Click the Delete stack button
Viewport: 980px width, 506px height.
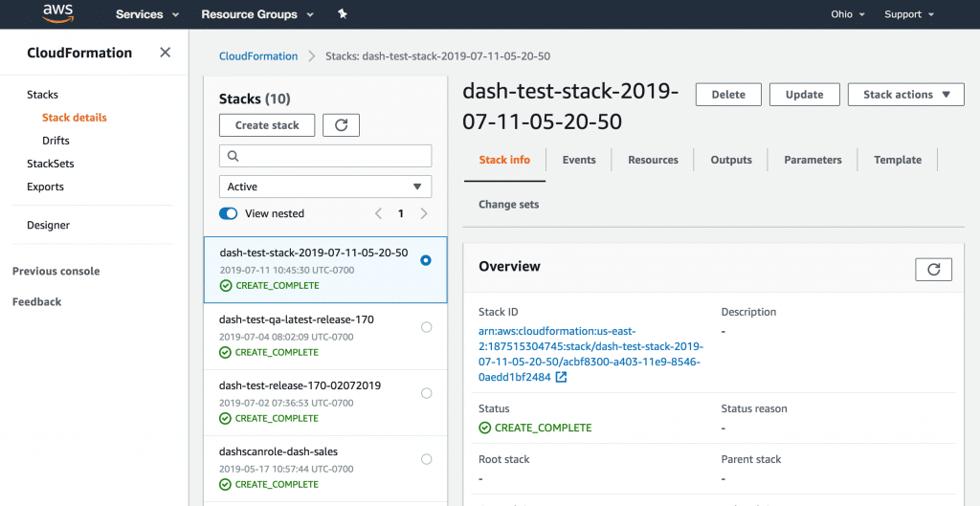(x=728, y=95)
